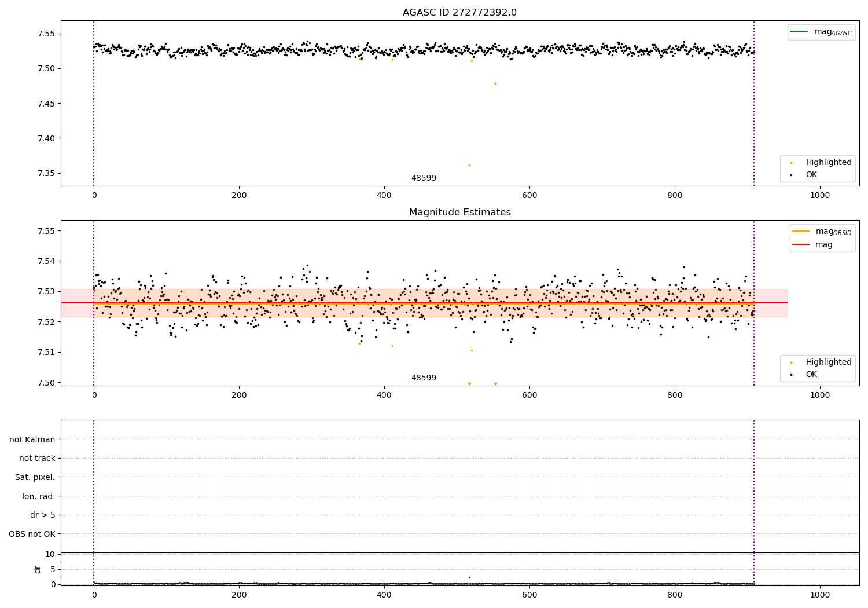Click the Magnitude Estimates subplot title

tap(459, 213)
